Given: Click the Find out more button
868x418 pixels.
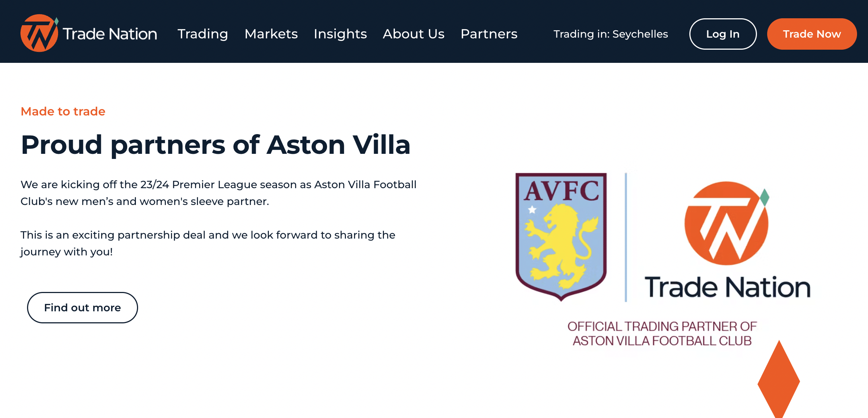Looking at the screenshot, I should pos(83,308).
